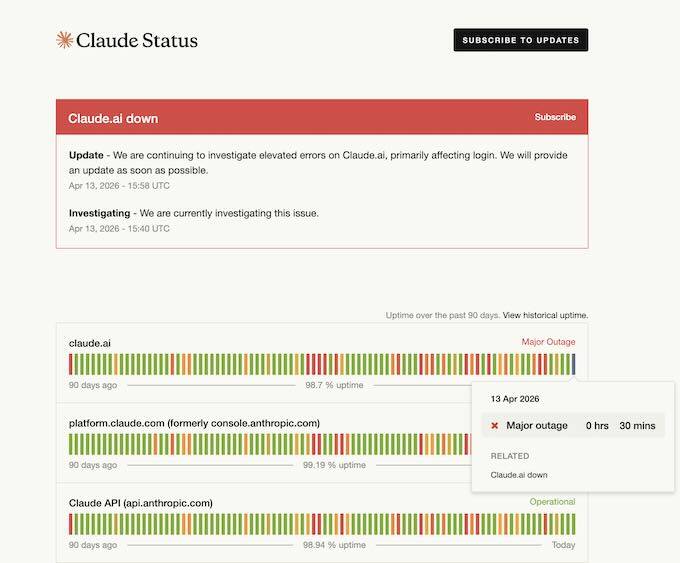Click the Major outage row in tooltip

pyautogui.click(x=572, y=426)
